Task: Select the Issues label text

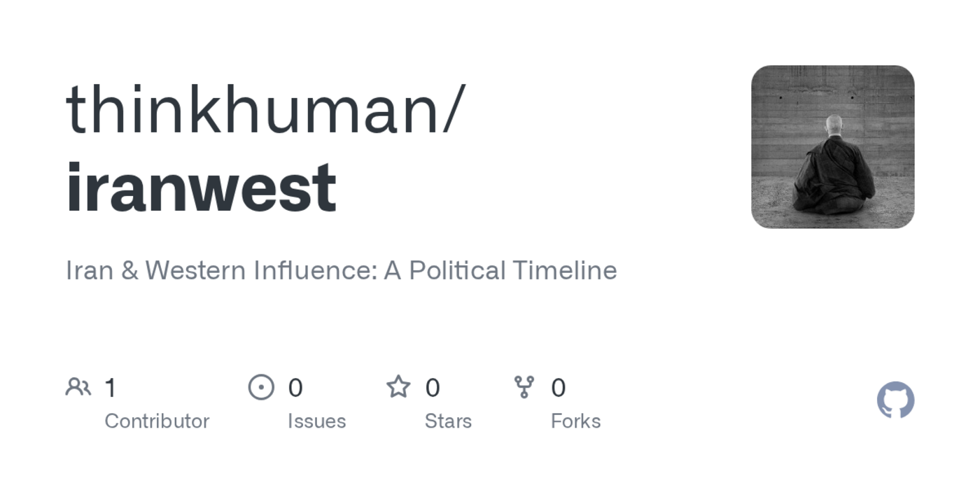Action: [x=316, y=421]
